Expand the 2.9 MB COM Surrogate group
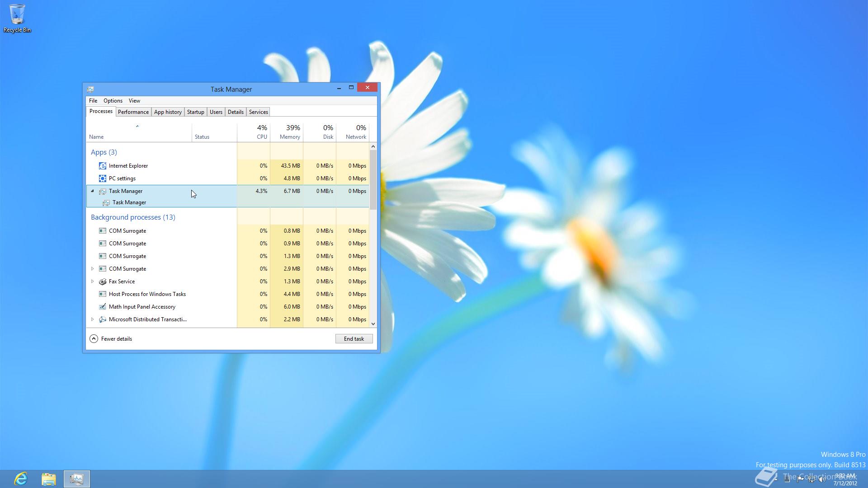This screenshot has height=488, width=868. [92, 269]
